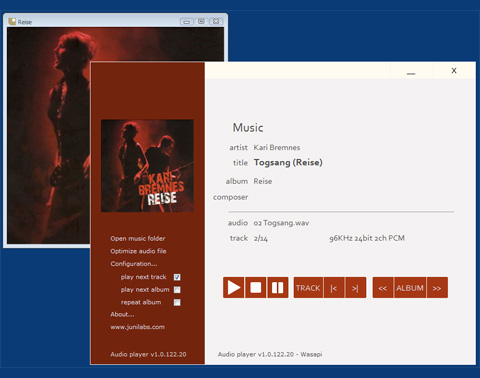Start playback with the Play button

coord(233,287)
